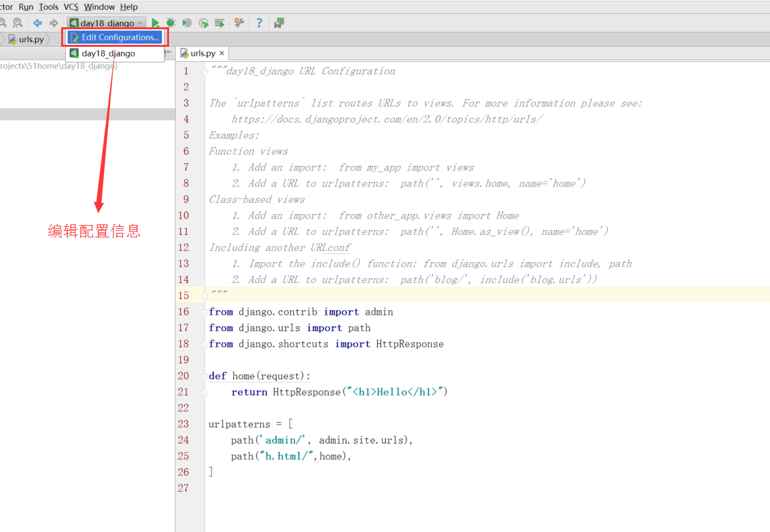Open the Window menu
770x532 pixels.
point(100,7)
